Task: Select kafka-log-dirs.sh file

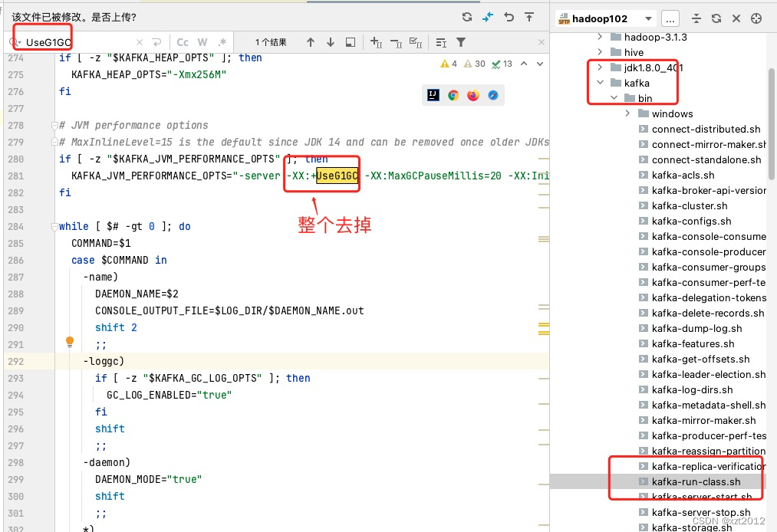Action: pos(693,390)
